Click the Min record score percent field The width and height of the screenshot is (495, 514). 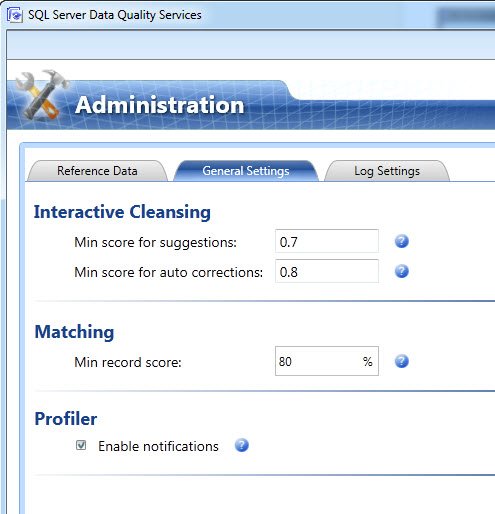point(327,361)
